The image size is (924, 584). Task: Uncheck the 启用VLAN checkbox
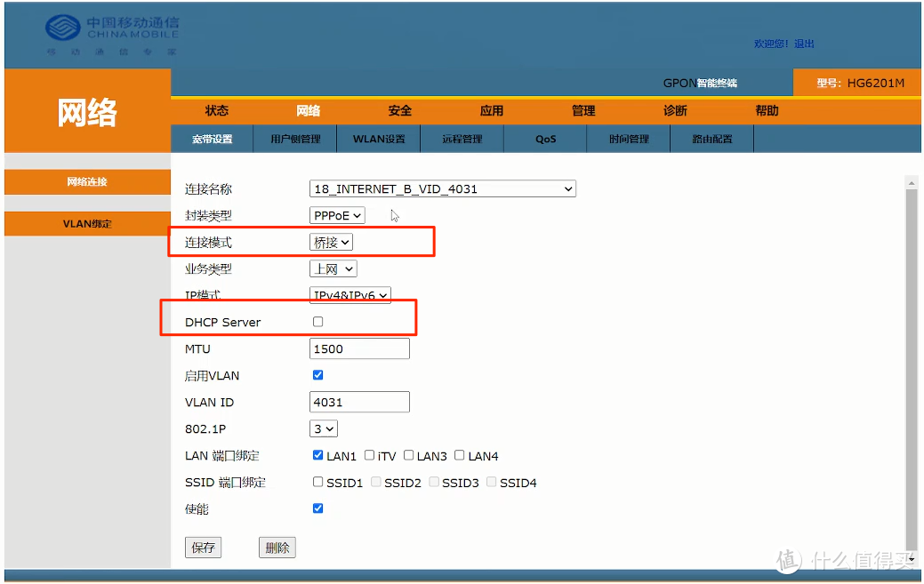(317, 375)
